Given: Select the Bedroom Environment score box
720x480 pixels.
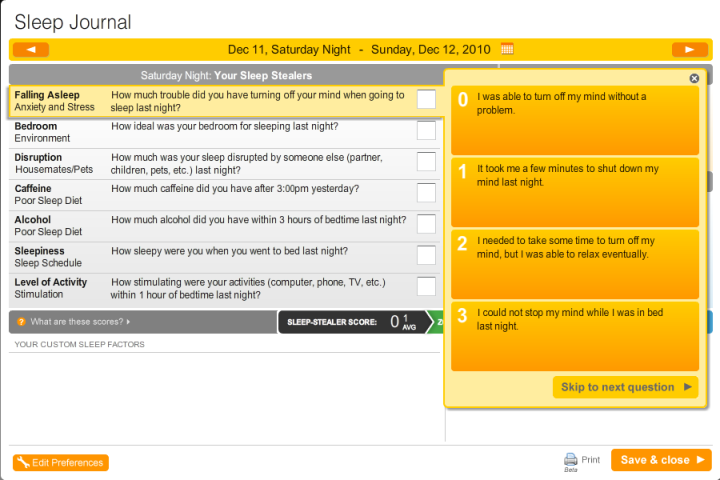Looking at the screenshot, I should [x=426, y=130].
